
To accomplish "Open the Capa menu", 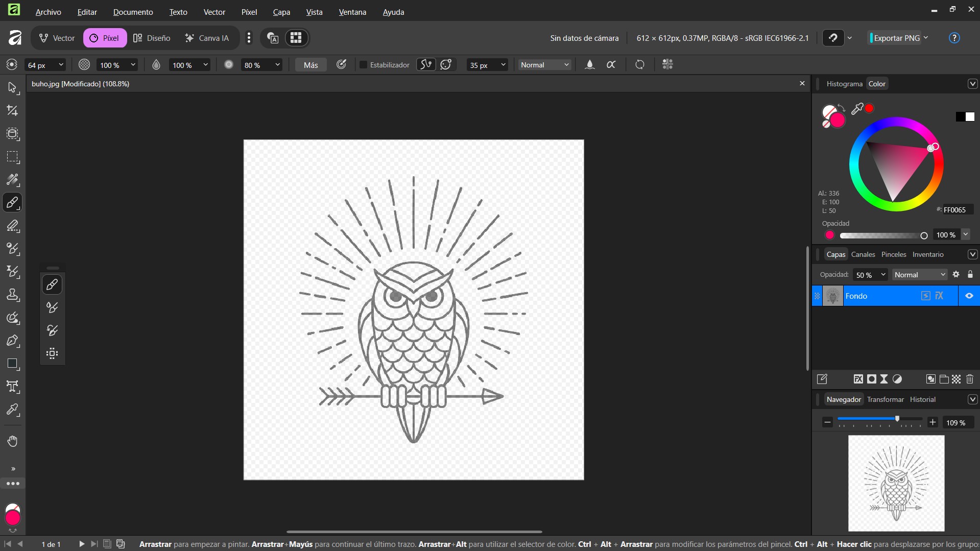I will point(281,12).
